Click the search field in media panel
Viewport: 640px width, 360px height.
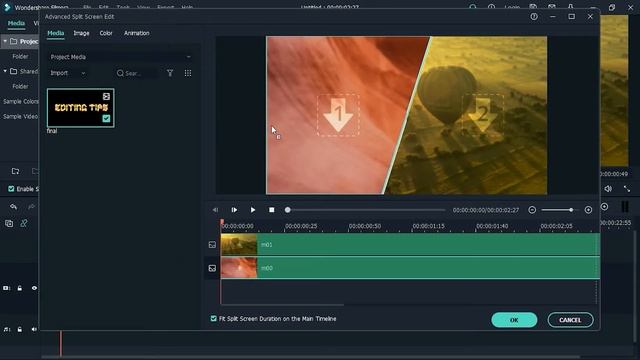click(137, 73)
